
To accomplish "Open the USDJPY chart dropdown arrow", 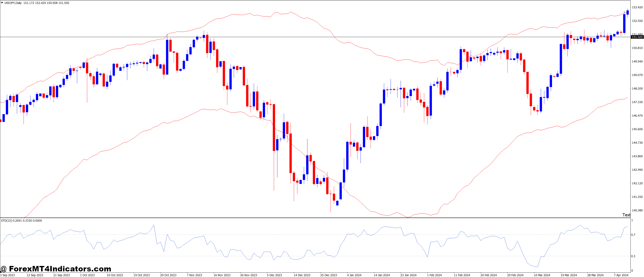I will point(2,3).
